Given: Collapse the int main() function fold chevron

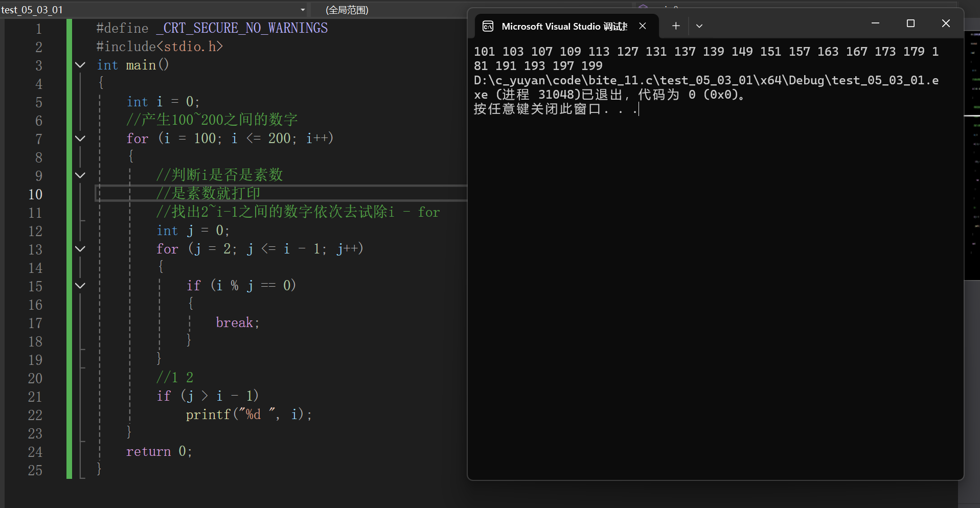Looking at the screenshot, I should pyautogui.click(x=80, y=65).
